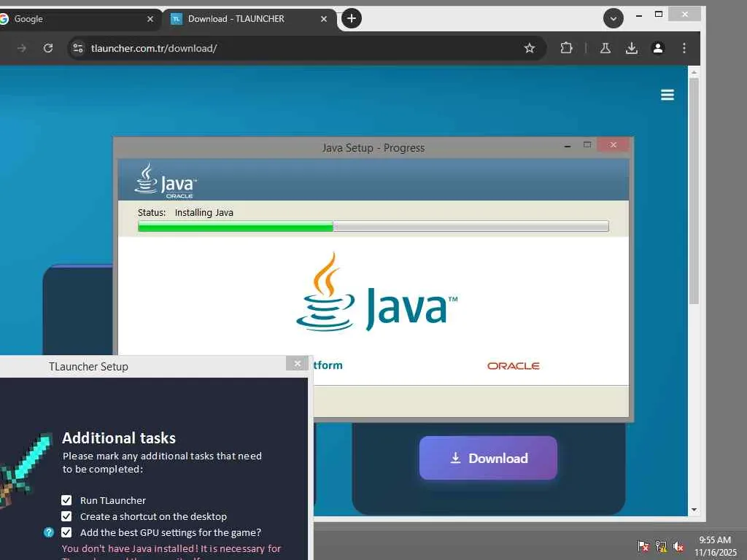Close the Download - TLAUNCHER tab
Image resolution: width=747 pixels, height=560 pixels.
tap(324, 19)
